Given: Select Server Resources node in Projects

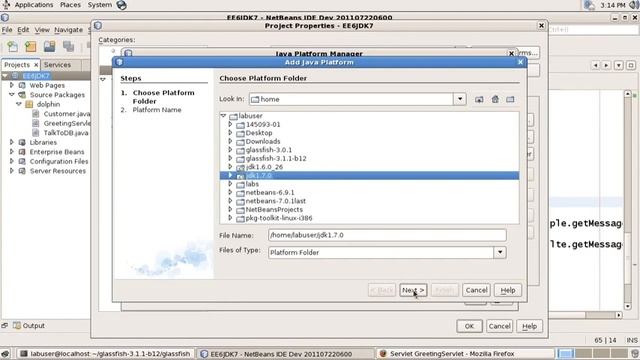Looking at the screenshot, I should tap(58, 171).
